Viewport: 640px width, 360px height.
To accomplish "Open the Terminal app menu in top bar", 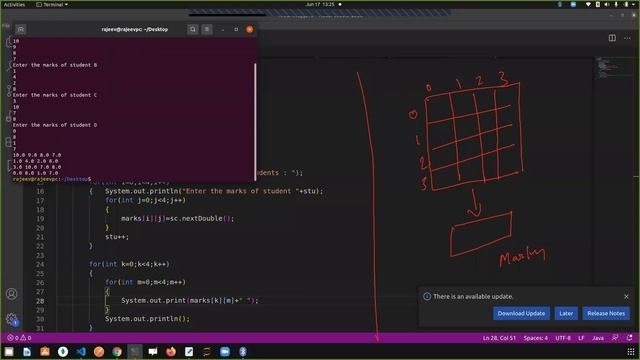I will [x=52, y=4].
